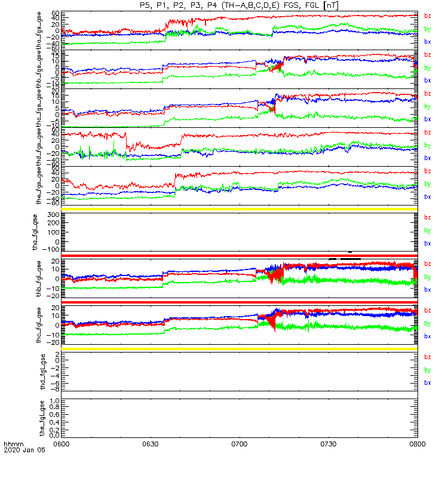Select green 'by' legend of the_fgs_gse panel

428,184
